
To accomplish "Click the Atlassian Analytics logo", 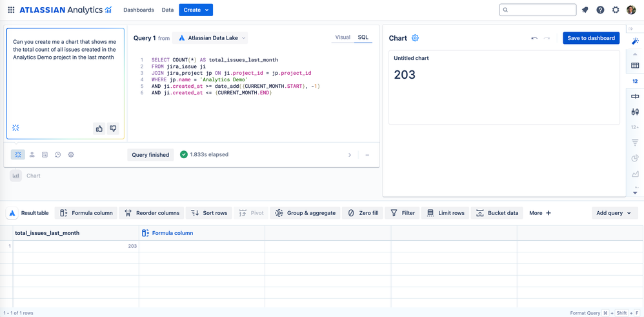I will pos(66,10).
